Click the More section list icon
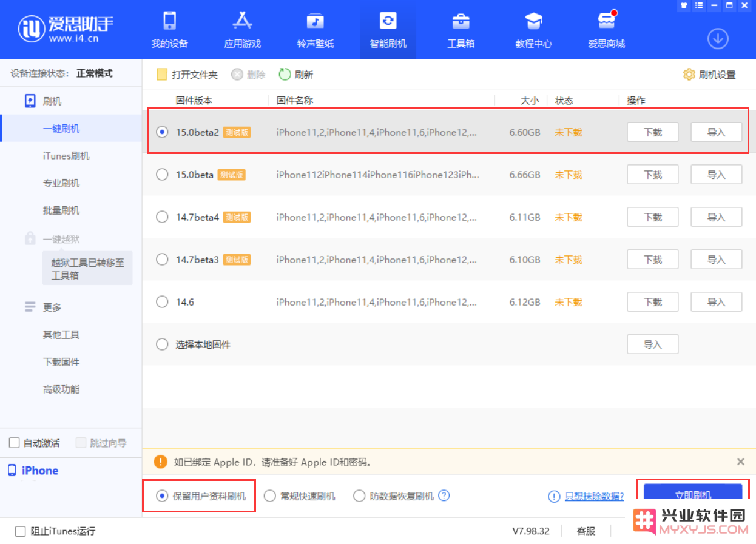Screen dimensions: 756x544 point(30,307)
